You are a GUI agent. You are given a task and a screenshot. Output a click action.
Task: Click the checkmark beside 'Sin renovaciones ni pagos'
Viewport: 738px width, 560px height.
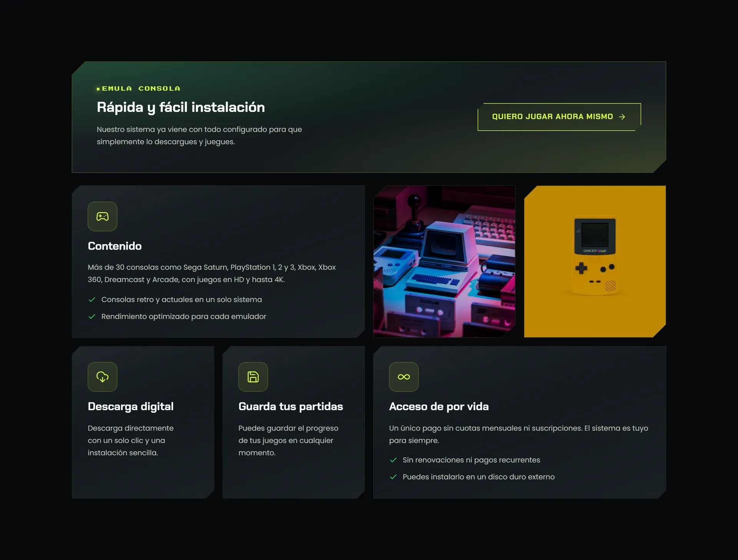[x=393, y=460]
